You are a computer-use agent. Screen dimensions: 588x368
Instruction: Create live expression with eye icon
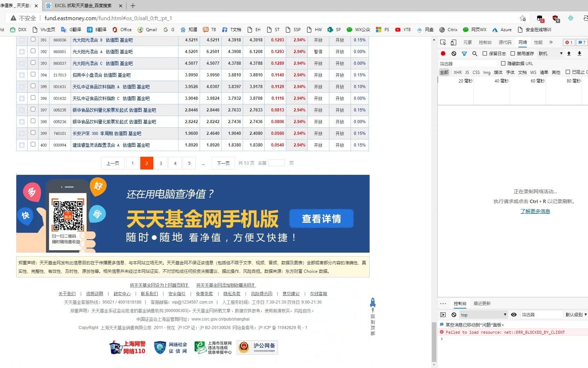click(x=514, y=315)
